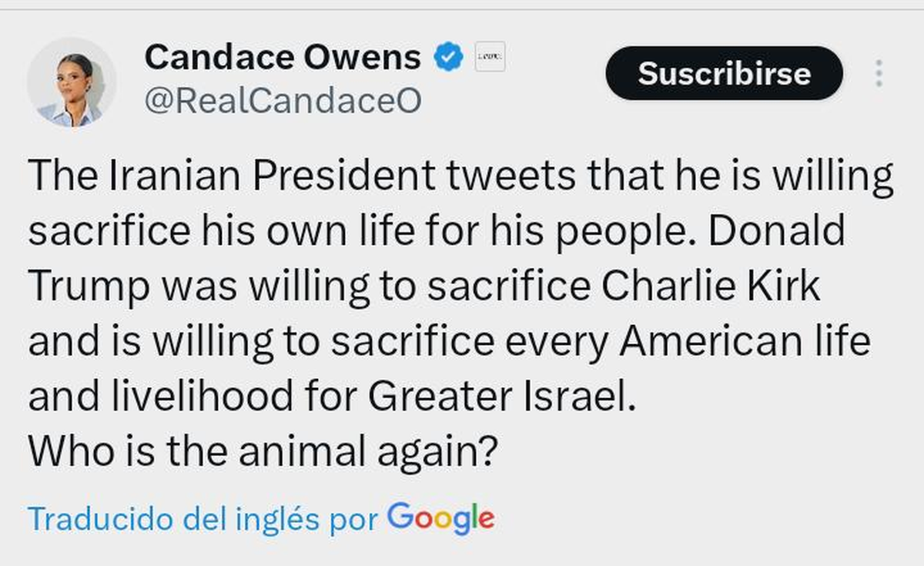This screenshot has height=566, width=924.
Task: Open Candace Owens profile picture
Action: click(72, 82)
